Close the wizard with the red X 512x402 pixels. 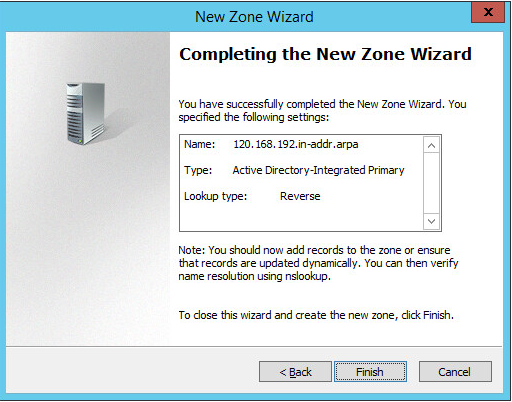pos(488,12)
